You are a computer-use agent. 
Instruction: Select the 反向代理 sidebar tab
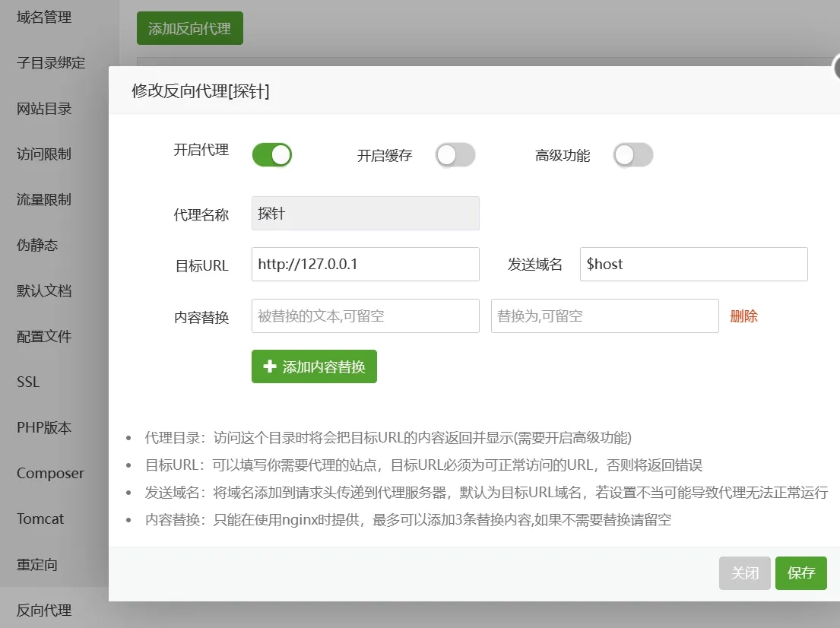coord(44,610)
